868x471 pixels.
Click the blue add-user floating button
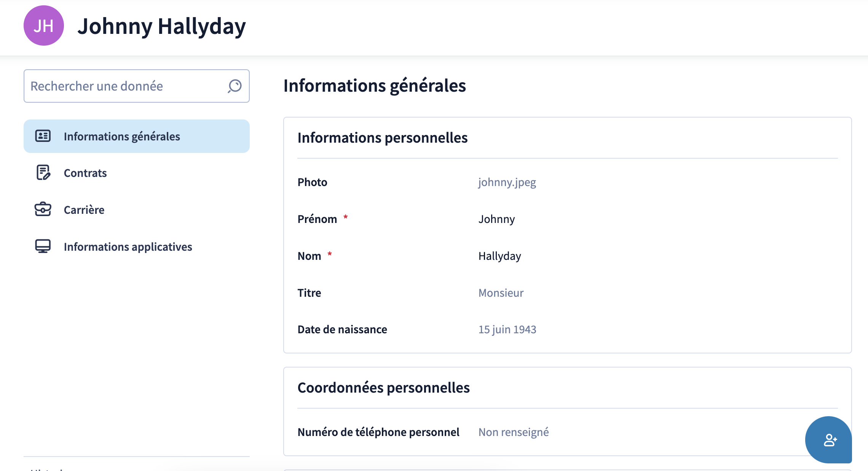(x=828, y=440)
